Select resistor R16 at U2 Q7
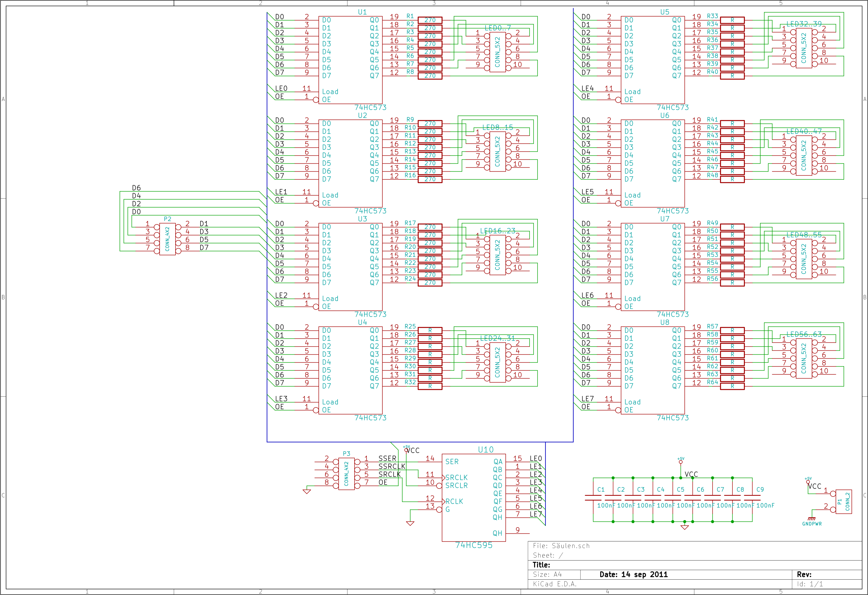The height and width of the screenshot is (595, 868). click(x=430, y=179)
